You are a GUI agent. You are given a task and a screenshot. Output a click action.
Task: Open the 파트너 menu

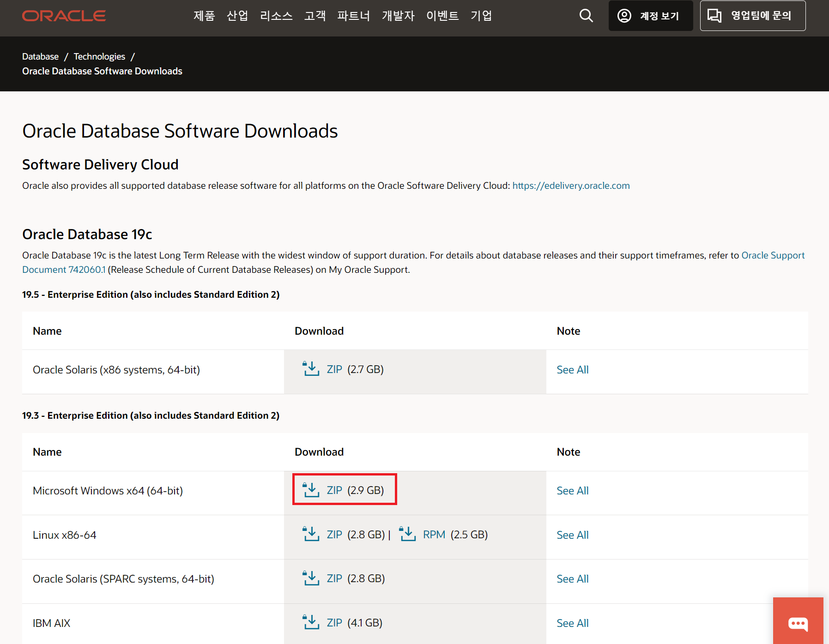tap(354, 16)
